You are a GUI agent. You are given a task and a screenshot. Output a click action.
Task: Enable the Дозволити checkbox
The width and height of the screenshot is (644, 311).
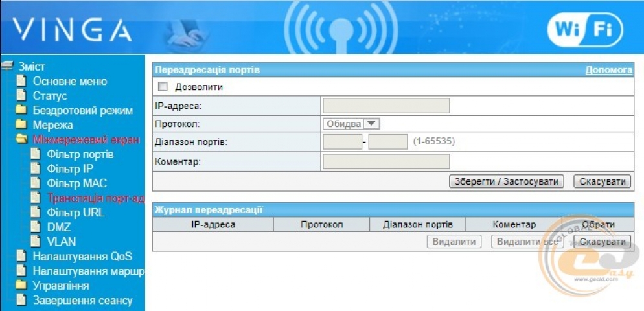[163, 87]
